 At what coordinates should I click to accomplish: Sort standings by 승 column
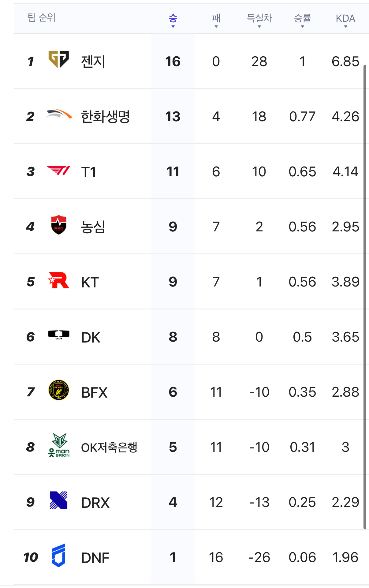pyautogui.click(x=173, y=20)
